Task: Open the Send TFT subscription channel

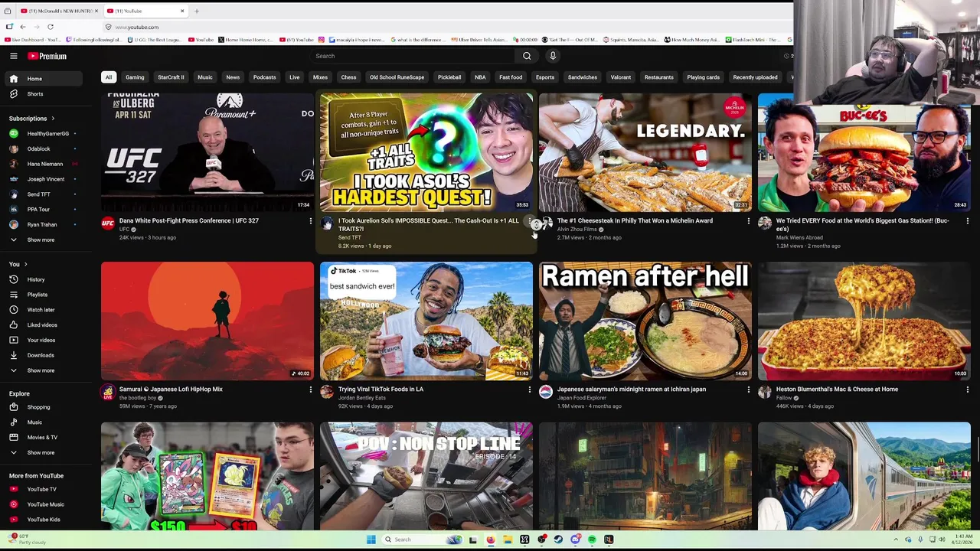Action: click(43, 194)
